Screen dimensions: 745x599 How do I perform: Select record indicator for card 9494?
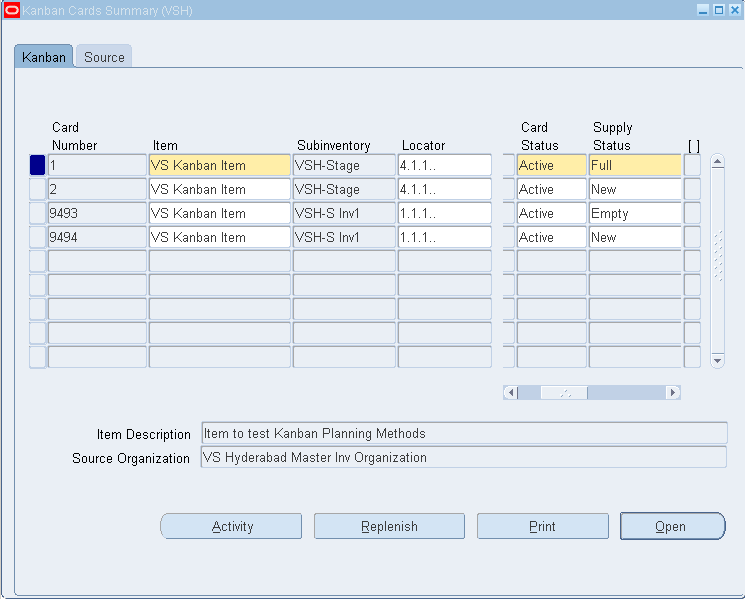coord(38,237)
